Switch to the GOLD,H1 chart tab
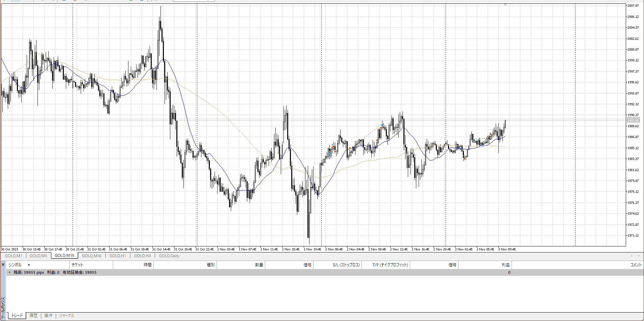This screenshot has width=644, height=321. tap(118, 256)
